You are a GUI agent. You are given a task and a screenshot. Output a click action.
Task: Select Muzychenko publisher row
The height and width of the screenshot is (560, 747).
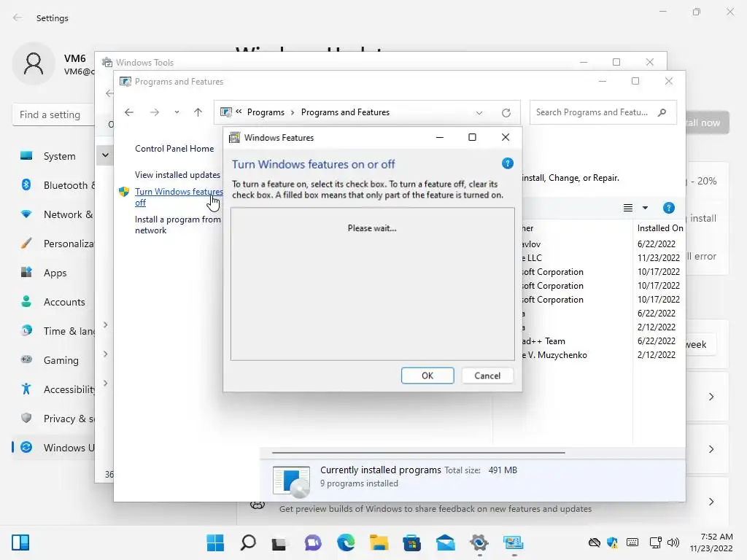[602, 355]
